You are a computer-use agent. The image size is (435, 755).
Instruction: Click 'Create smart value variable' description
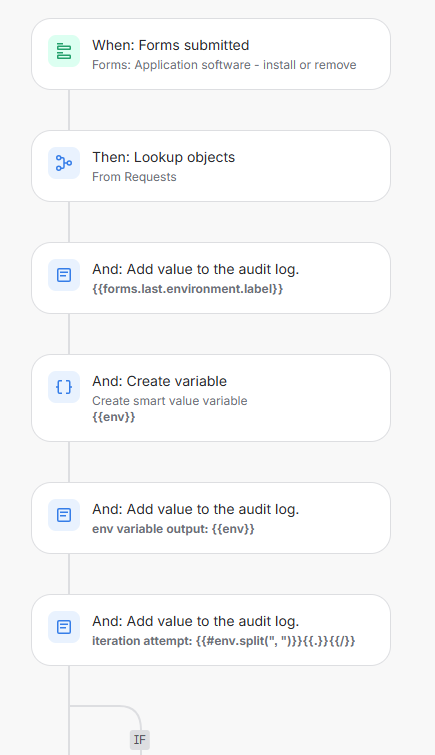[170, 401]
